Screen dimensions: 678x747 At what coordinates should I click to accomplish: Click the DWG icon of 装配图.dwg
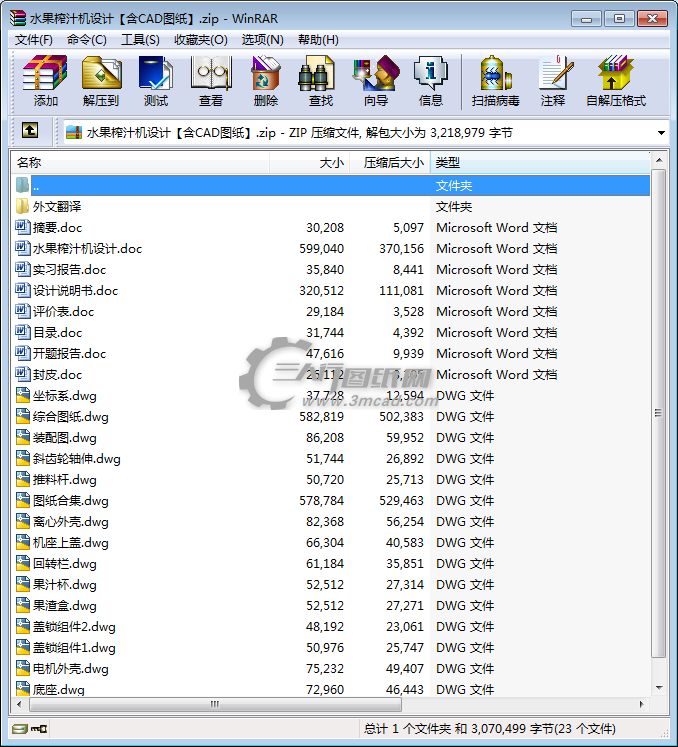tap(22, 437)
